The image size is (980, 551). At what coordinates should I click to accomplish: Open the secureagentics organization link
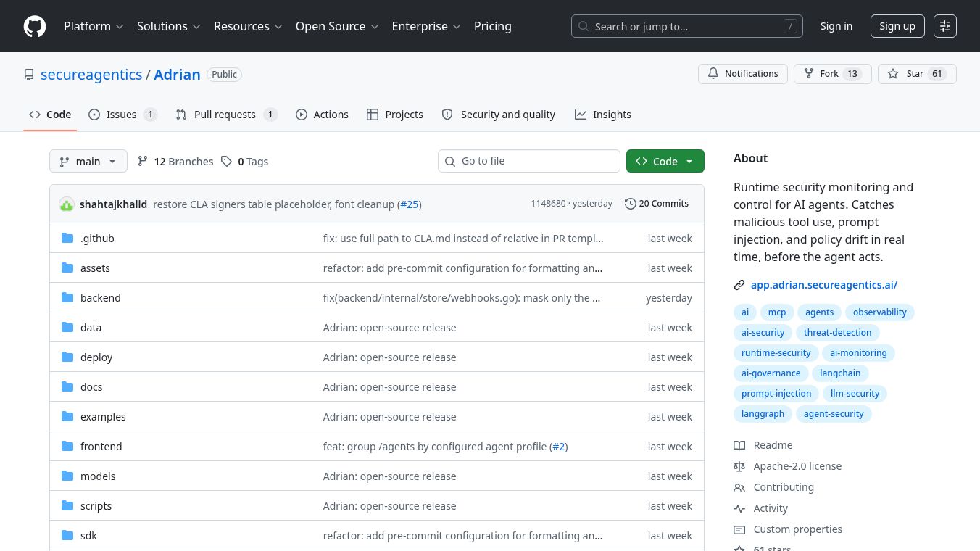(91, 75)
